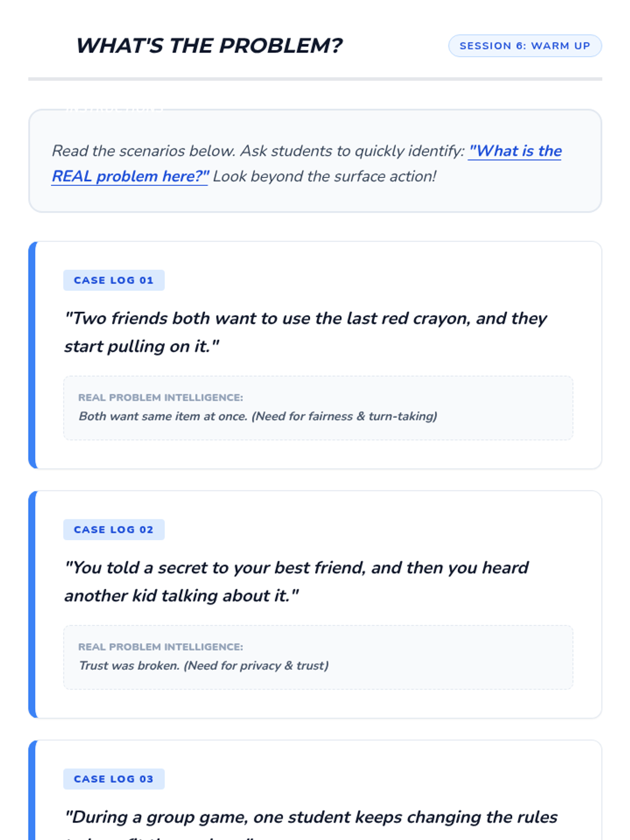This screenshot has height=840, width=630.
Task: Click the What's the Problem? heading
Action: coord(209,46)
